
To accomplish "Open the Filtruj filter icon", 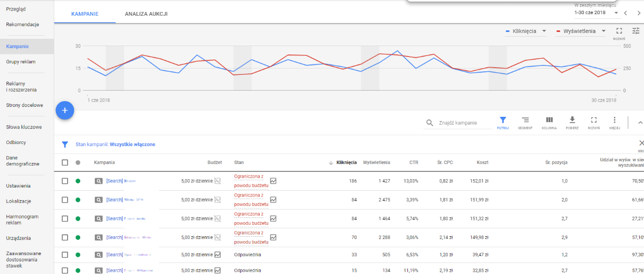I will 503,123.
